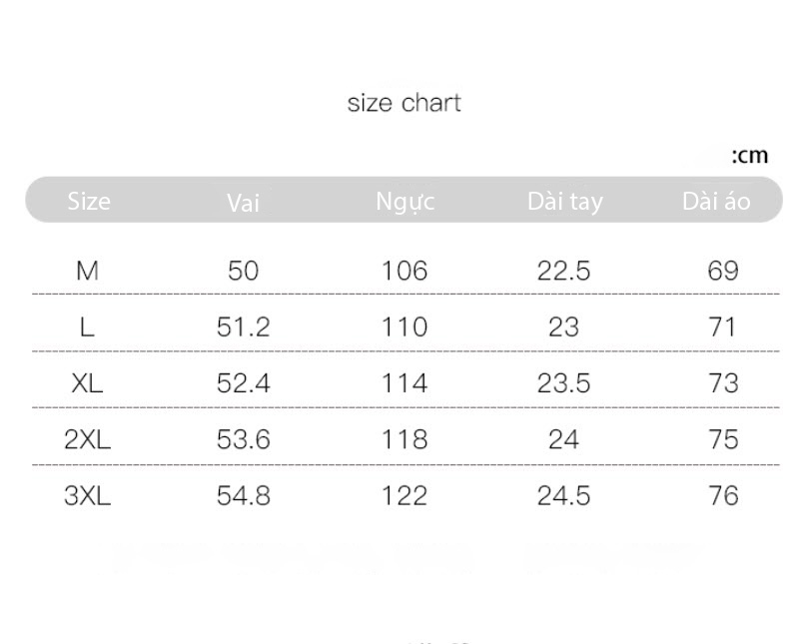Click the ':cm' unit label
Viewport: 812px width, 644px height.
pos(749,156)
